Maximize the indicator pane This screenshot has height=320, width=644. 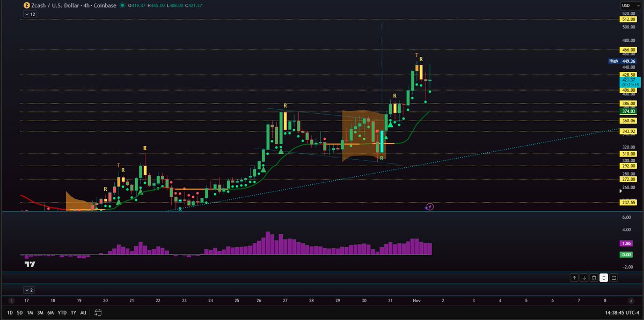(613, 278)
